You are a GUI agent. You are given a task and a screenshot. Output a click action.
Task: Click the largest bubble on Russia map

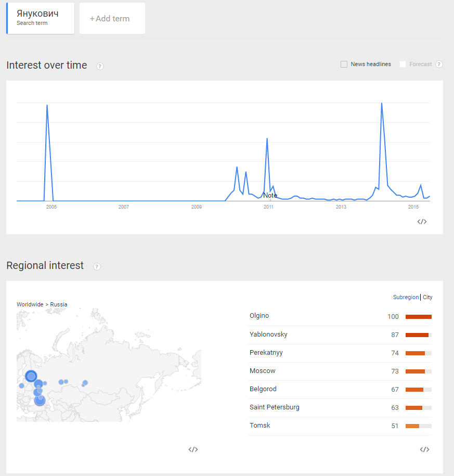click(31, 376)
